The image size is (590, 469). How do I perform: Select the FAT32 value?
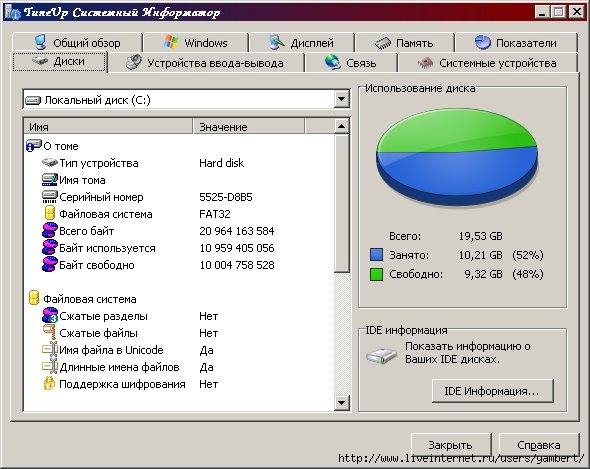[x=215, y=214]
